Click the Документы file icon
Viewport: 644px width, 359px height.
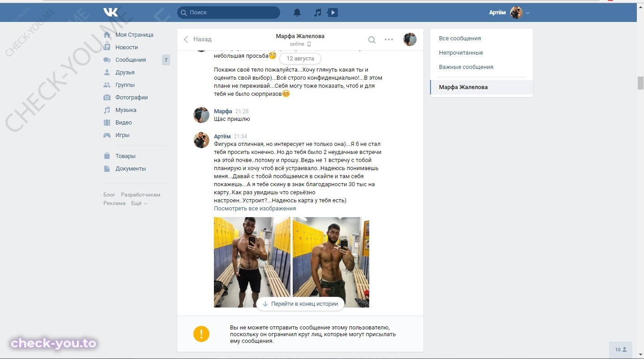pos(107,169)
